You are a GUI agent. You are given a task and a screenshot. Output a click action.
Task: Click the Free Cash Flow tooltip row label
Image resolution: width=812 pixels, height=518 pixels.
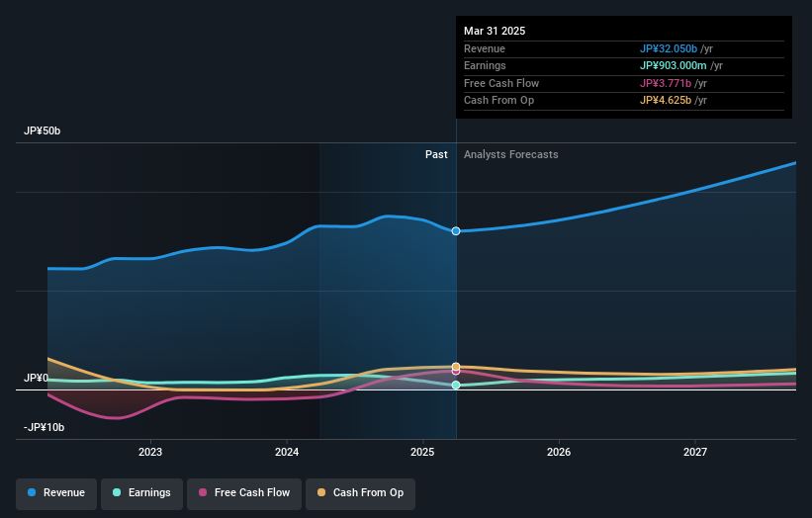(x=501, y=83)
